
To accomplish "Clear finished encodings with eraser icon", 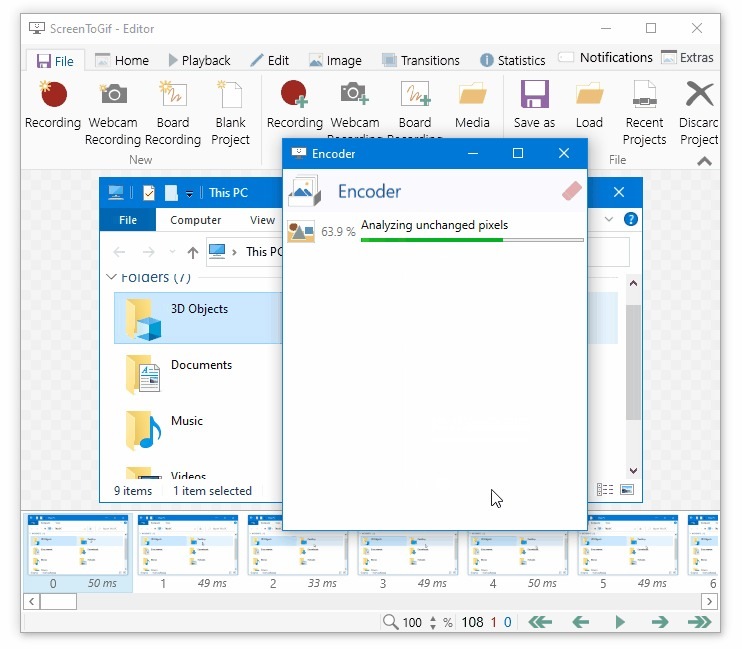I will 572,191.
